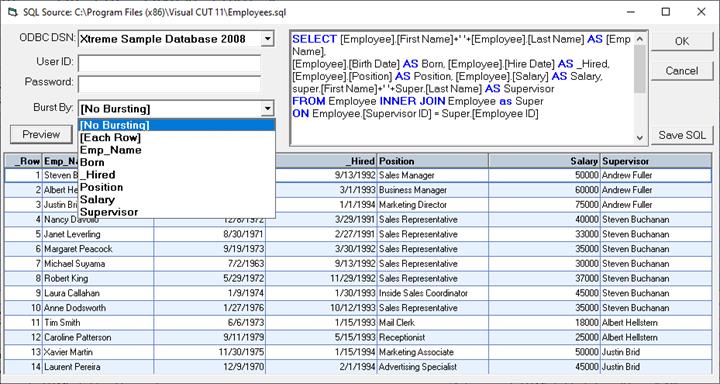The width and height of the screenshot is (720, 384).
Task: Open the ODBC DSN dropdown arrow
Action: tap(267, 39)
